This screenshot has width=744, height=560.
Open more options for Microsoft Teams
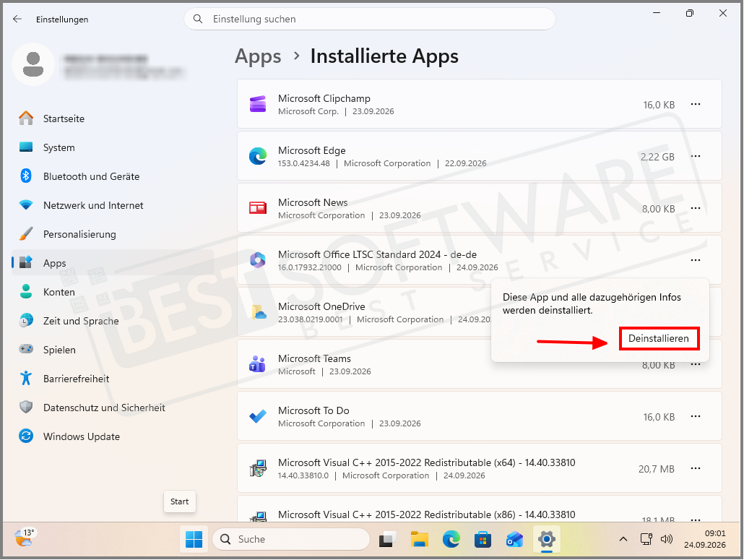[696, 364]
